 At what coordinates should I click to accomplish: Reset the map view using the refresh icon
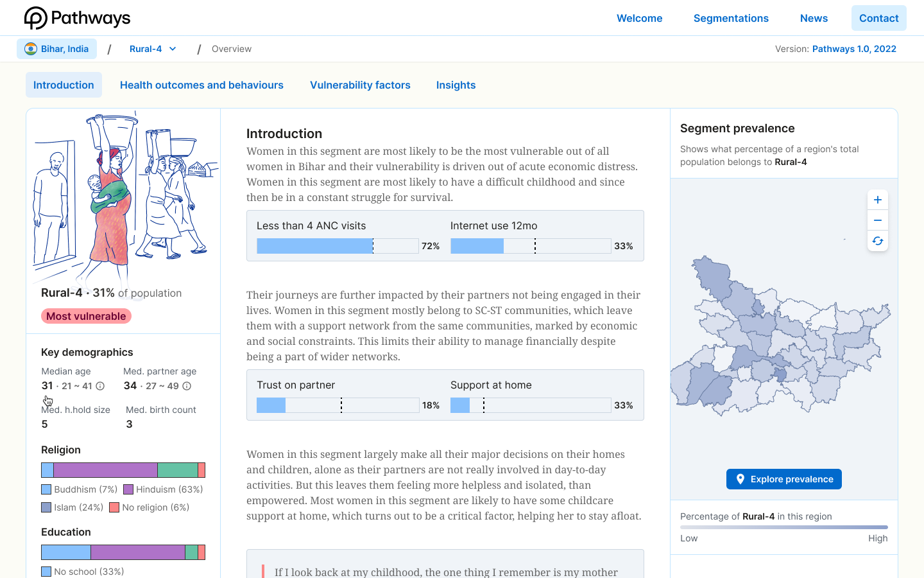tap(877, 241)
